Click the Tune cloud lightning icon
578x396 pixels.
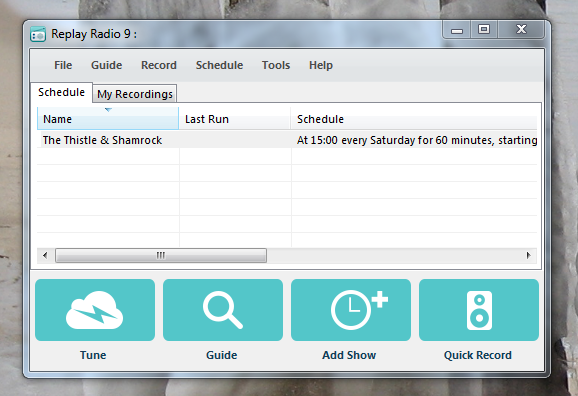pos(95,310)
